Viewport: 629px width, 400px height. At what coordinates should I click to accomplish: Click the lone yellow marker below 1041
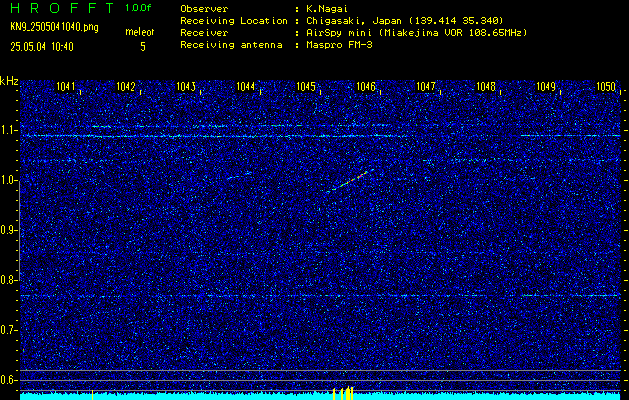click(x=92, y=395)
